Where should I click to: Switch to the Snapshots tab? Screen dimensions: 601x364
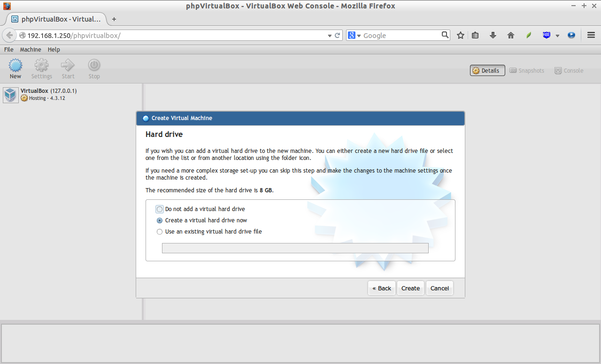526,70
